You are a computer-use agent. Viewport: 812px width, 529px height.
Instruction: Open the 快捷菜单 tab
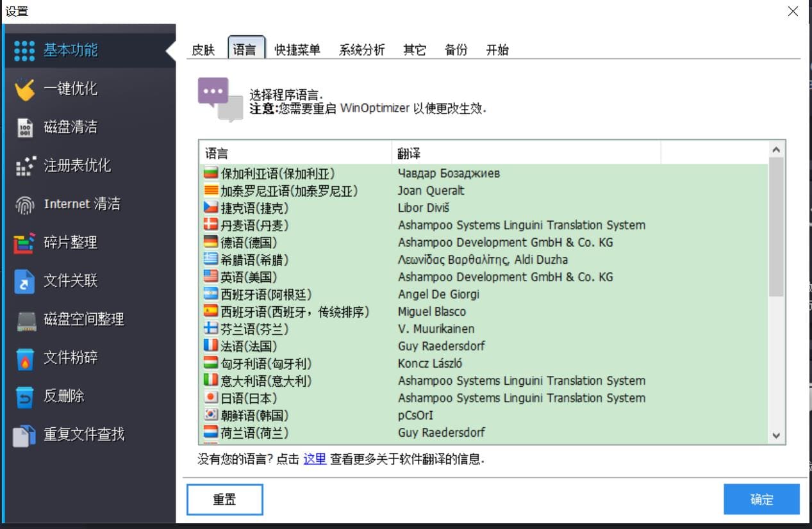[x=297, y=50]
